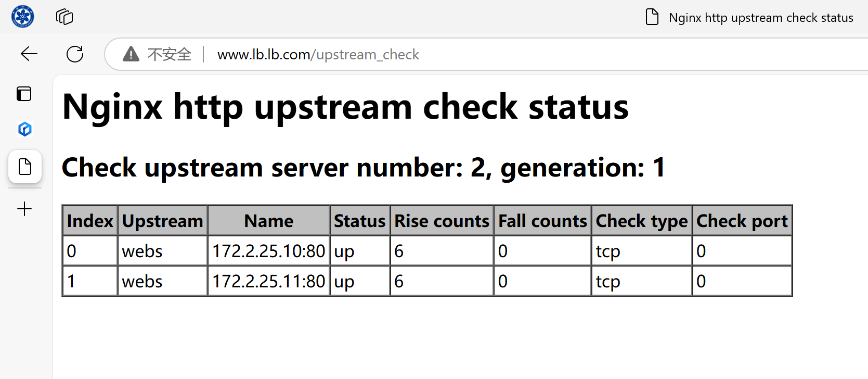Click the Nginx http upstream check status tab title
Screen dimensions: 868x379
pyautogui.click(x=760, y=18)
